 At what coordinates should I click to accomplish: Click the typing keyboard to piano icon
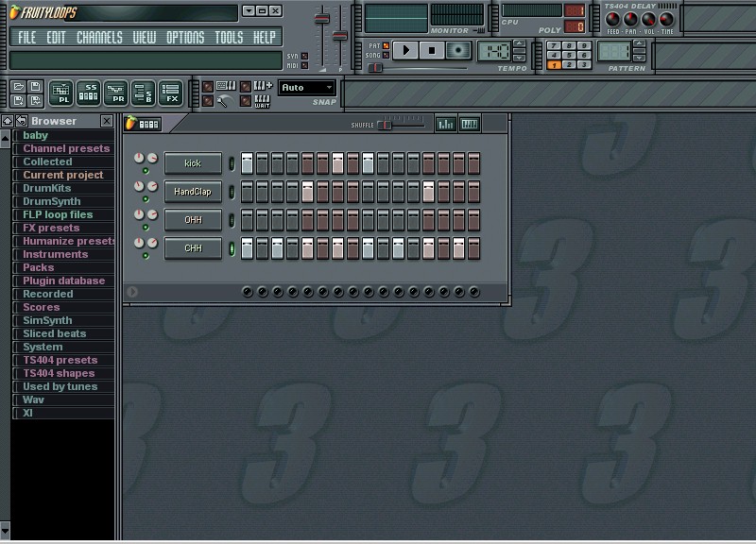[x=226, y=86]
